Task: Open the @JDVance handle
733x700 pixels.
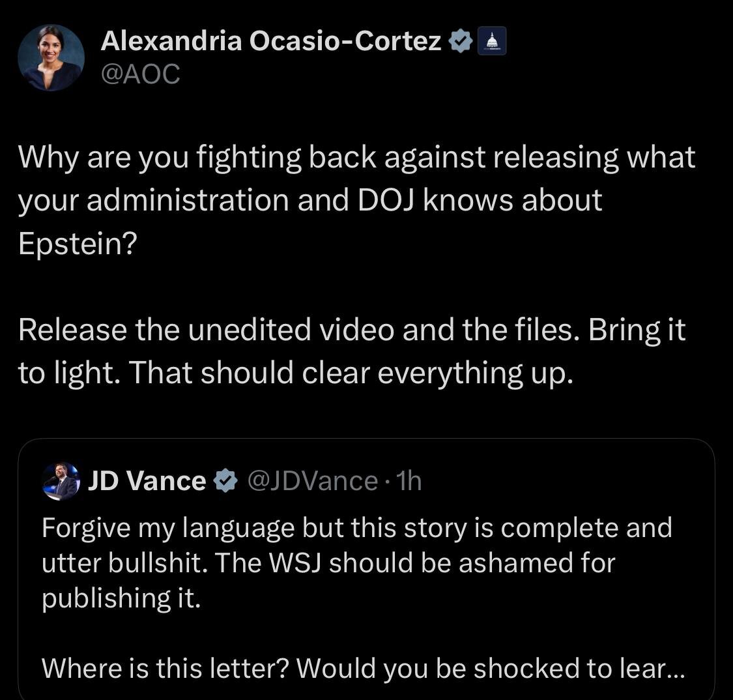Action: pyautogui.click(x=313, y=482)
